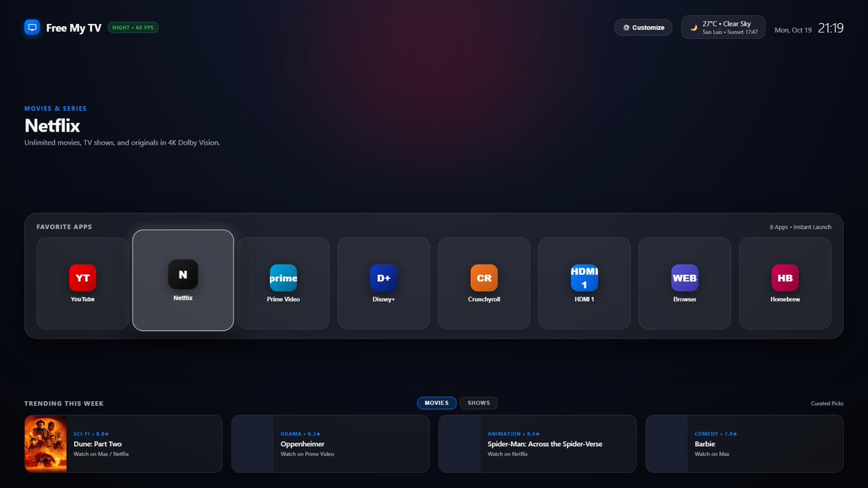Open the Netflix app icon
Screen dimensions: 868x488
pos(183,275)
